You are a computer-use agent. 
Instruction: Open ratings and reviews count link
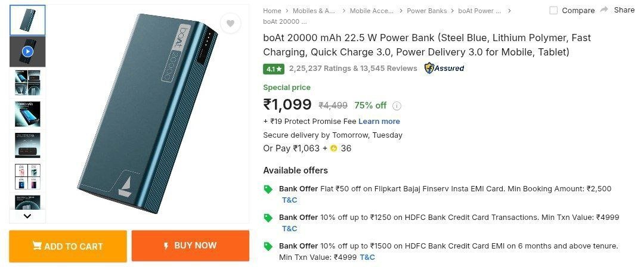click(353, 69)
